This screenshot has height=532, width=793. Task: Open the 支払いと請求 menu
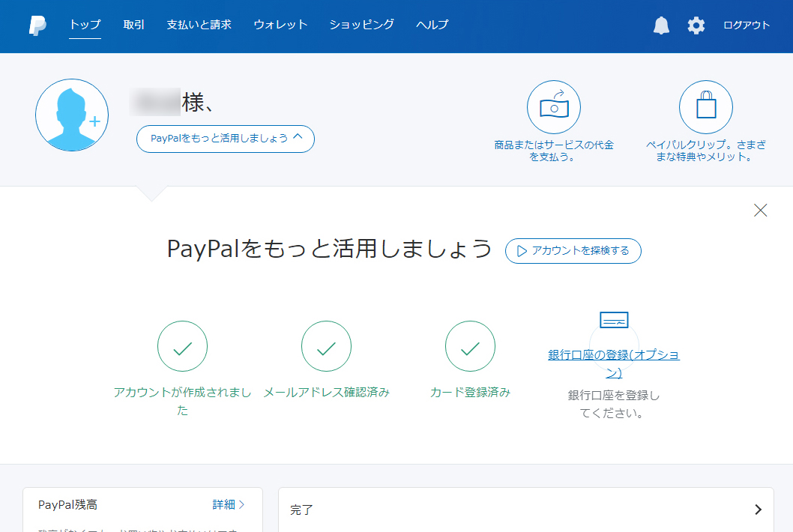[199, 25]
